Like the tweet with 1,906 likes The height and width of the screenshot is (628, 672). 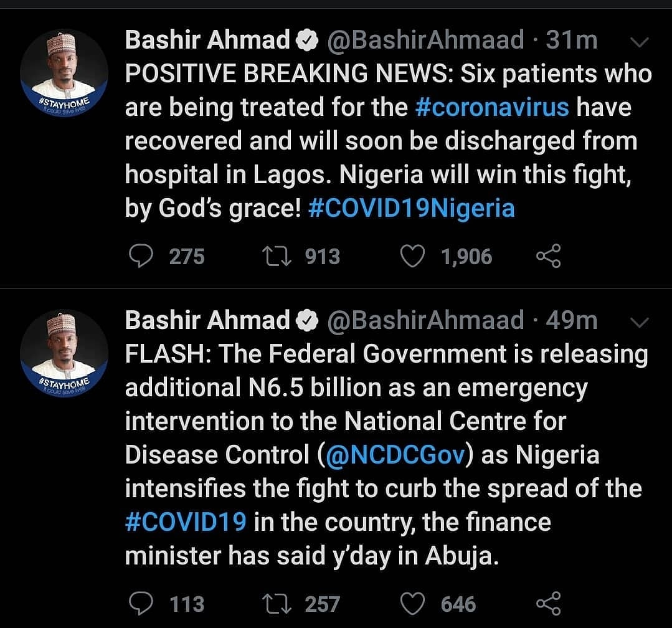412,256
